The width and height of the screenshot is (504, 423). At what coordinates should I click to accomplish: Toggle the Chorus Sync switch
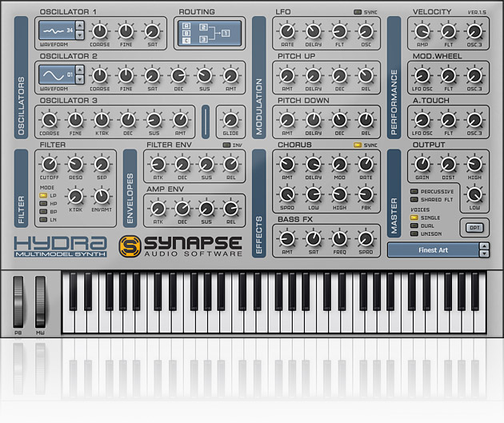click(358, 146)
